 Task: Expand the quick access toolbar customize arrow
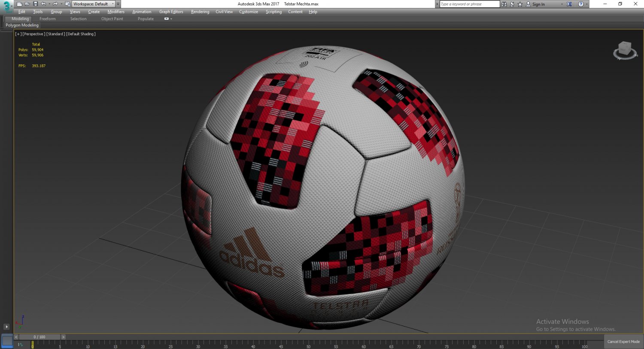[x=118, y=4]
